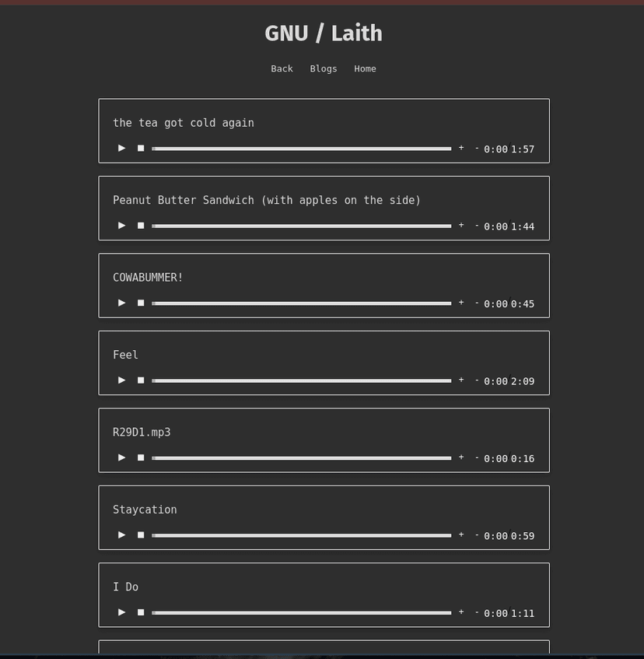Raise volume on Staycation player
Screen dimensions: 644x659
(x=461, y=535)
